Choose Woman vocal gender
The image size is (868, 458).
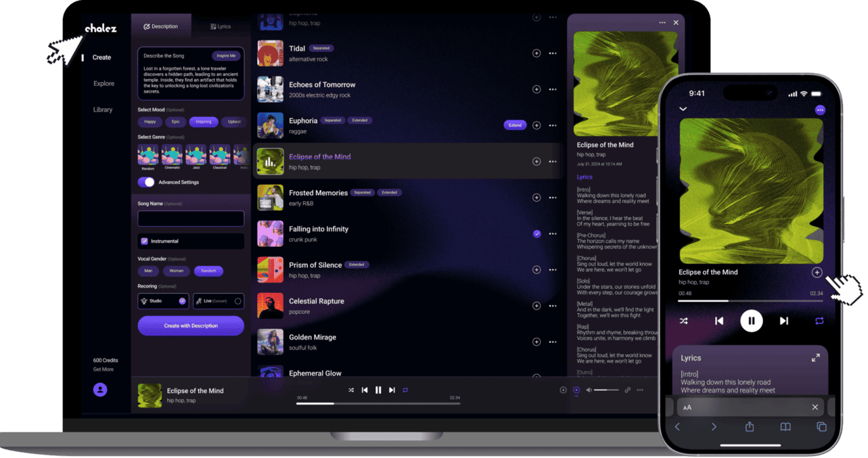(177, 271)
